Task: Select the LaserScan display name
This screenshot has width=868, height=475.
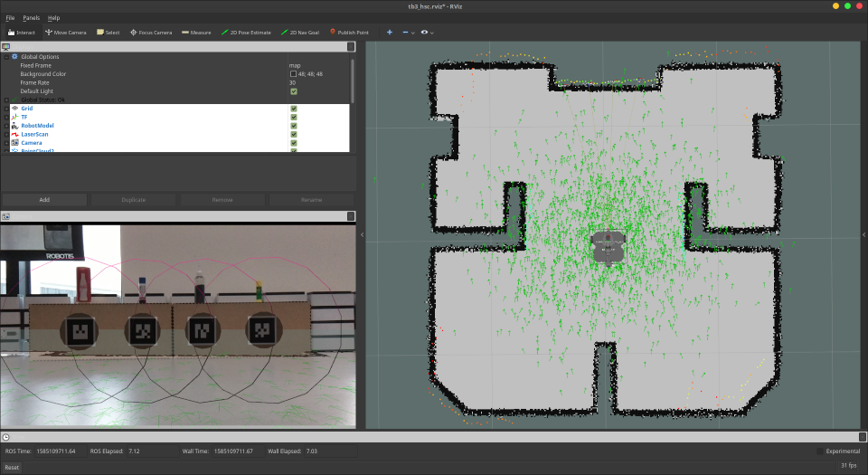Action: pyautogui.click(x=34, y=135)
